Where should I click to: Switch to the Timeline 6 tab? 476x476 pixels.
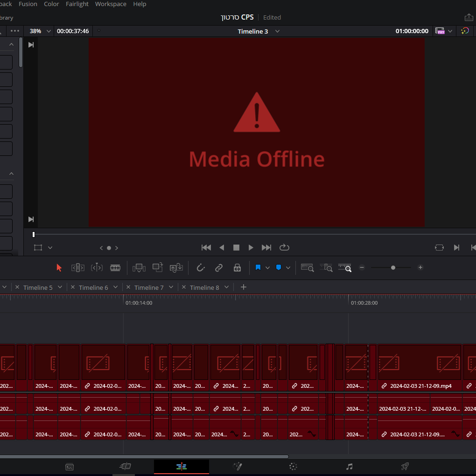[x=93, y=287]
